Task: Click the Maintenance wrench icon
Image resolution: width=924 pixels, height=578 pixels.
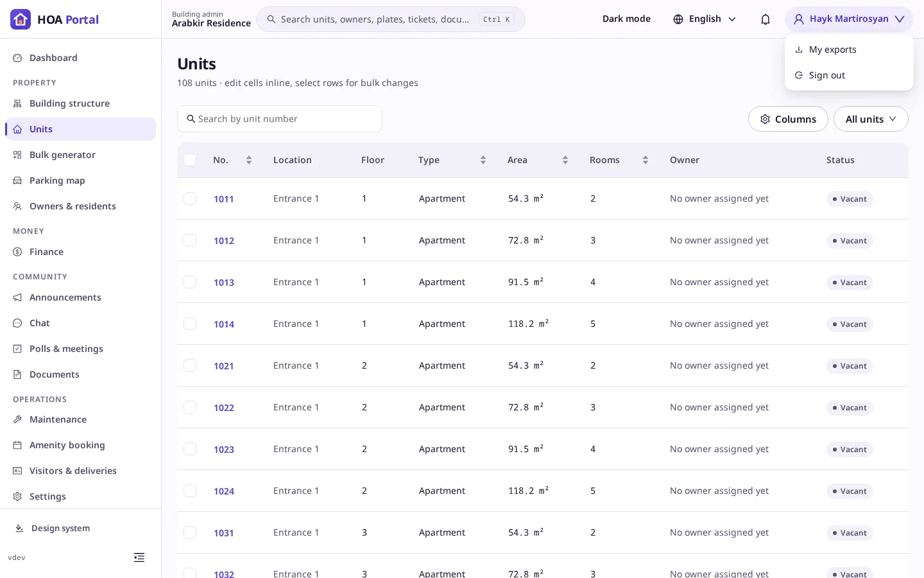Action: pos(17,419)
